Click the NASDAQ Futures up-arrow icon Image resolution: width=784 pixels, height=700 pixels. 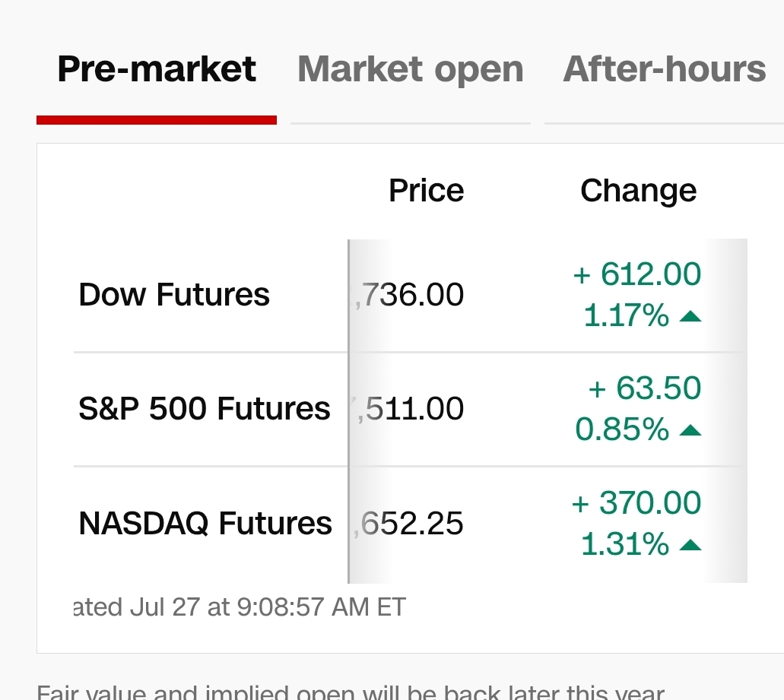pos(690,545)
